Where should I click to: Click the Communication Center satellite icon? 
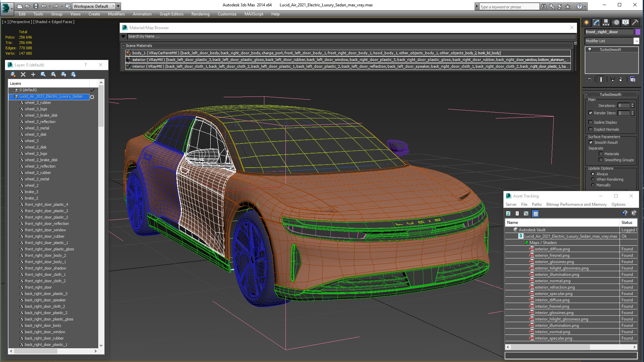tap(560, 6)
